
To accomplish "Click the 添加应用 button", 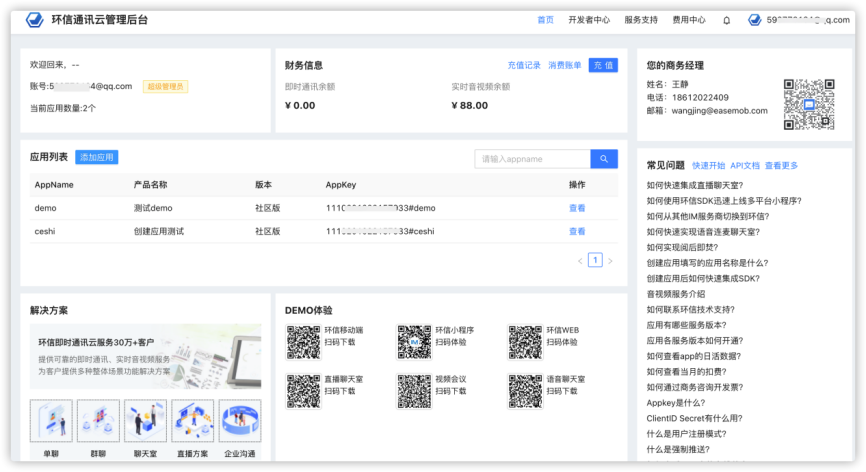I will (x=97, y=157).
